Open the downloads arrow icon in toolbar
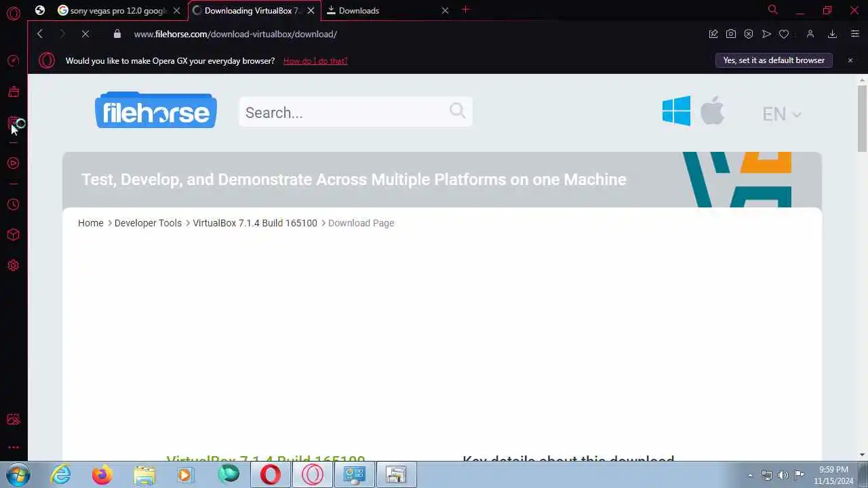The height and width of the screenshot is (488, 868). [x=832, y=34]
